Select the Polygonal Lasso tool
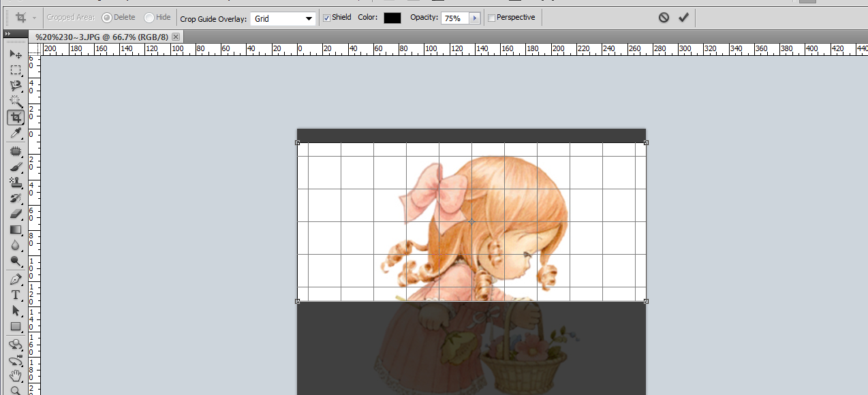Image resolution: width=868 pixels, height=395 pixels. [x=16, y=86]
